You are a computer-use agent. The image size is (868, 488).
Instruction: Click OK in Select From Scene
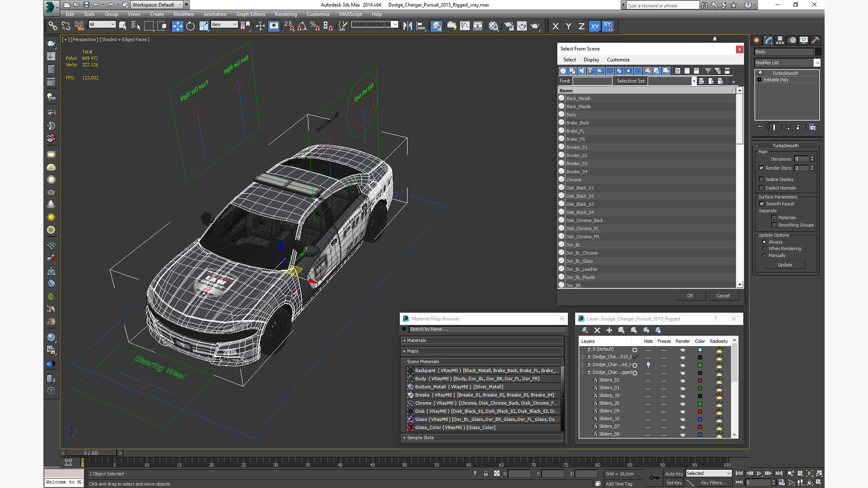coord(690,296)
